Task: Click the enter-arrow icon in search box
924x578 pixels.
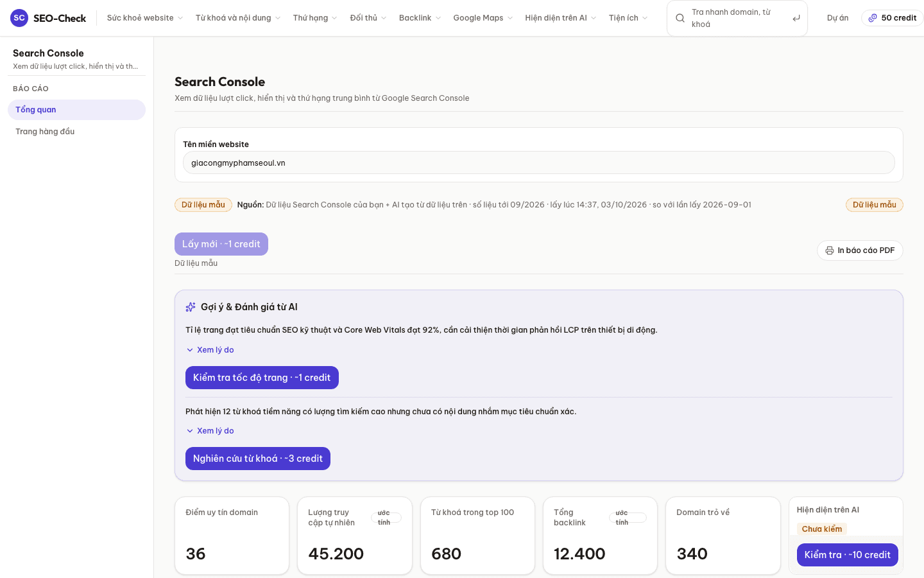Action: coord(796,18)
